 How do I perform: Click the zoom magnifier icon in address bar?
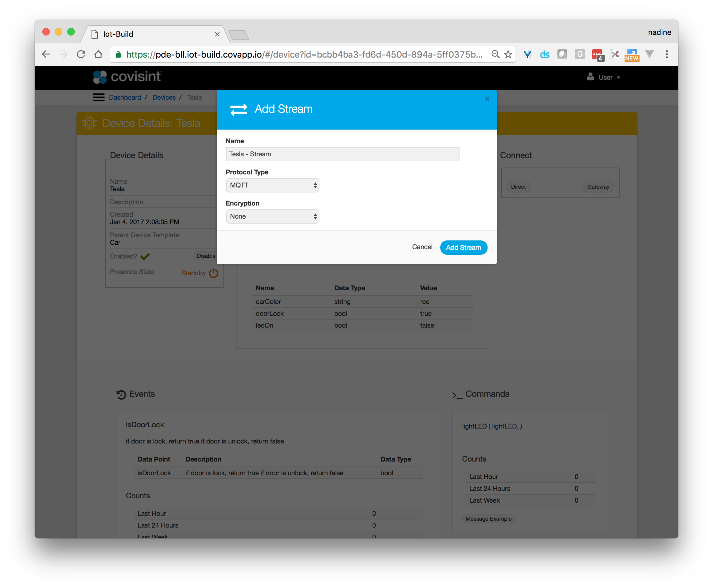pos(495,54)
